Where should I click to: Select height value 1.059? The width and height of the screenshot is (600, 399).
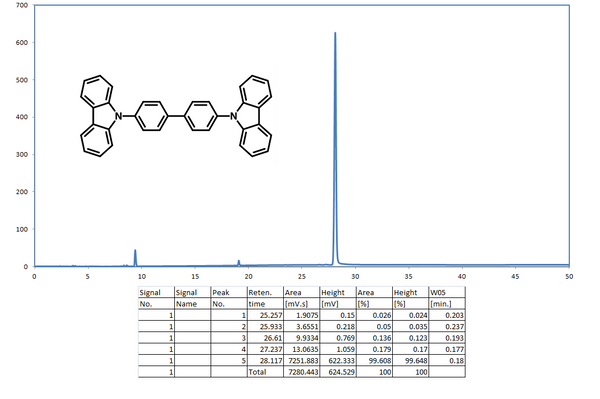point(345,349)
